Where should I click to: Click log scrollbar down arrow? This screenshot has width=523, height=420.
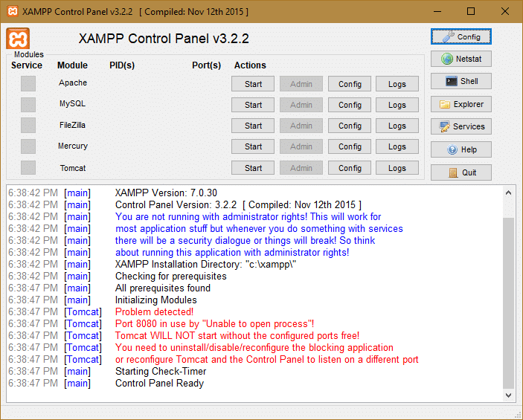[x=508, y=395]
